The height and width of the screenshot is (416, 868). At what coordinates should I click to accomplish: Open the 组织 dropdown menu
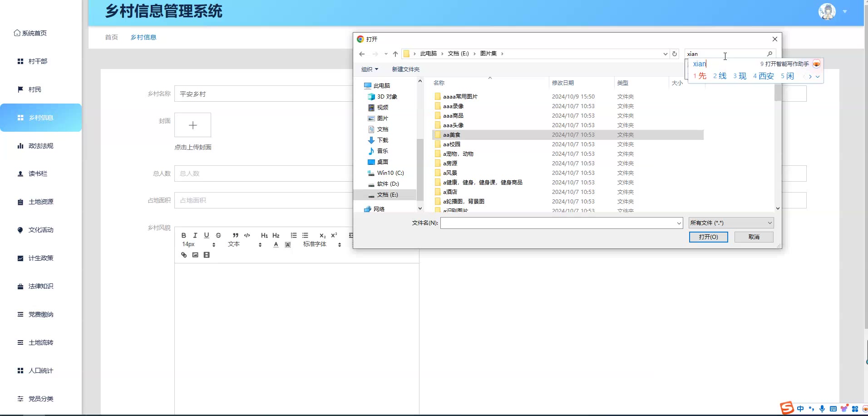coord(370,69)
